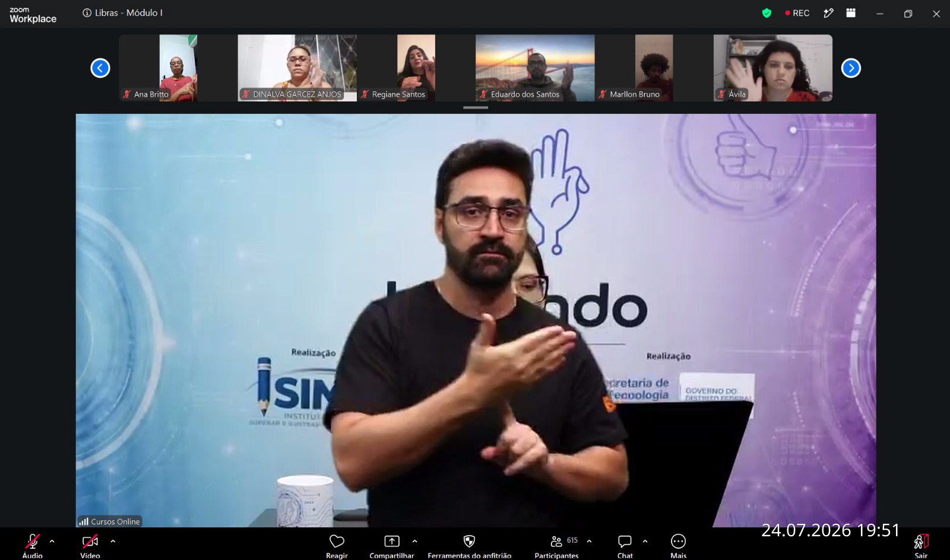The height and width of the screenshot is (560, 950).
Task: Select Ana Britto's video thumbnail
Action: point(178,68)
